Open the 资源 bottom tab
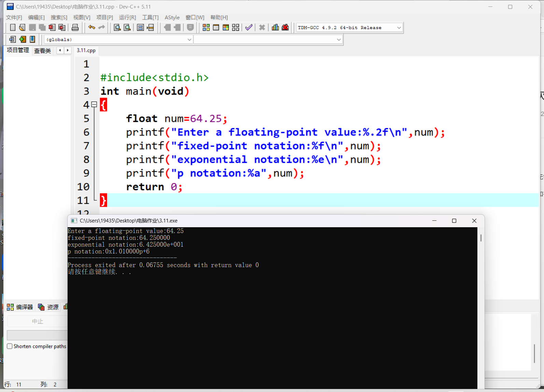544x392 pixels. 48,307
